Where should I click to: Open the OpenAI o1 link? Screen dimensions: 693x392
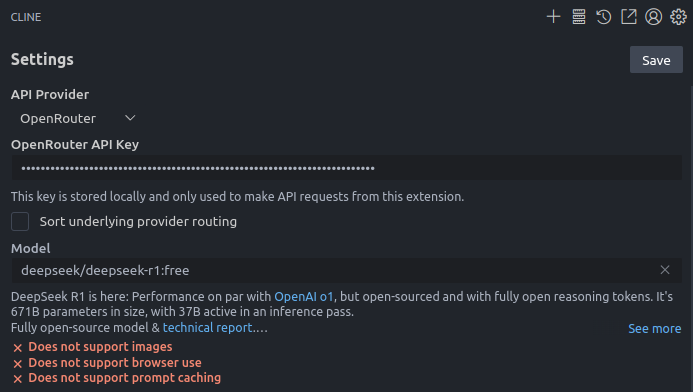pyautogui.click(x=304, y=297)
